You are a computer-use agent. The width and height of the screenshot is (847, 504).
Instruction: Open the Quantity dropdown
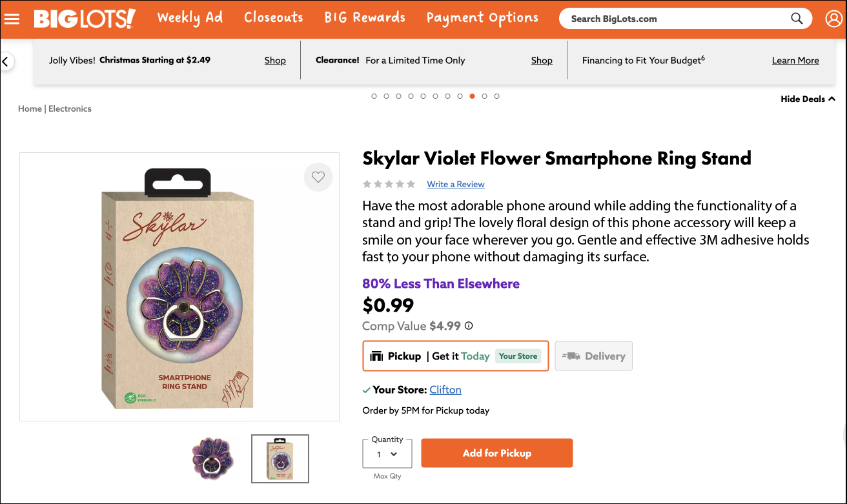387,454
